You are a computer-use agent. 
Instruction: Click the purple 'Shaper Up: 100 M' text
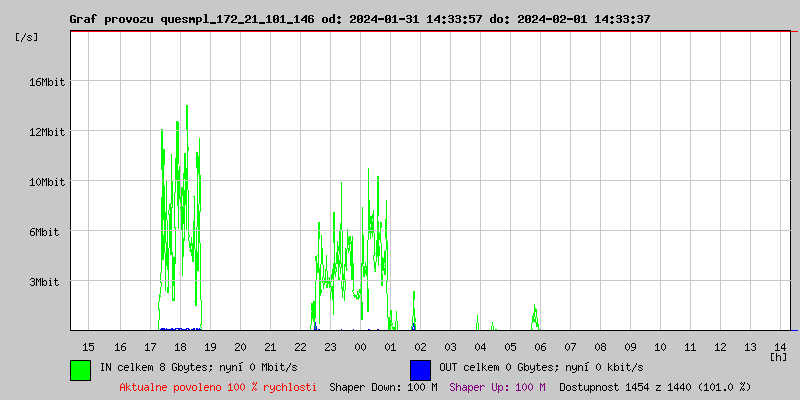(x=497, y=386)
